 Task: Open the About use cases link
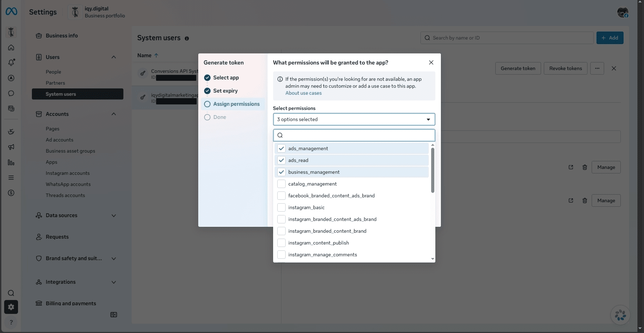tap(304, 93)
